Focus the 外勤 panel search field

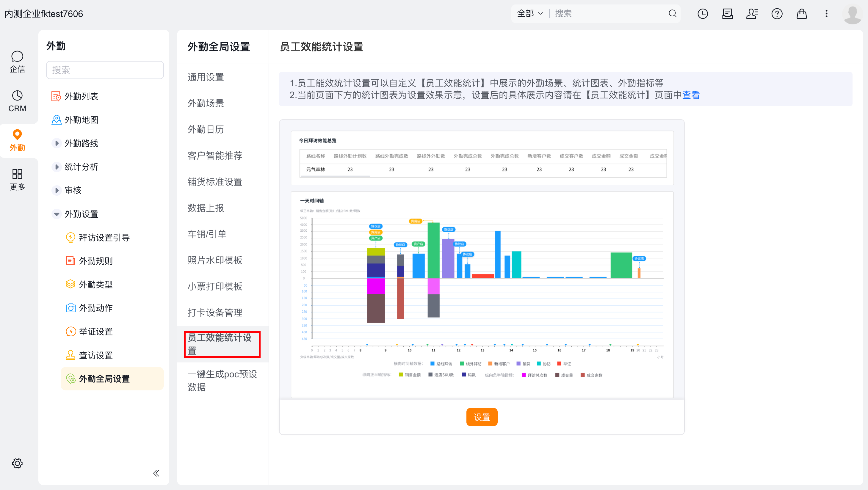click(105, 70)
